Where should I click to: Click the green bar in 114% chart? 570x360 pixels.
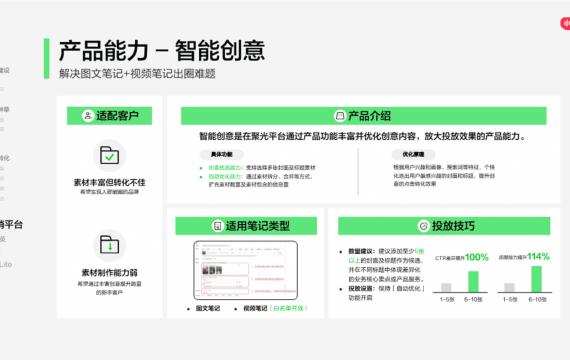coord(537,279)
